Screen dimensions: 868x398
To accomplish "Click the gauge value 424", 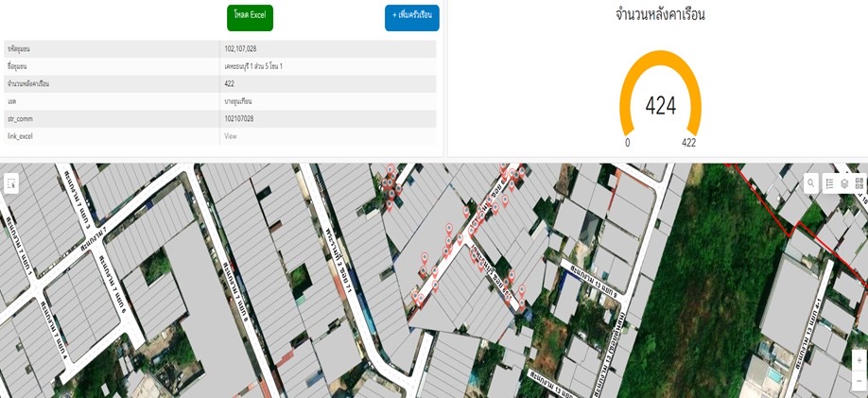I will tap(660, 106).
